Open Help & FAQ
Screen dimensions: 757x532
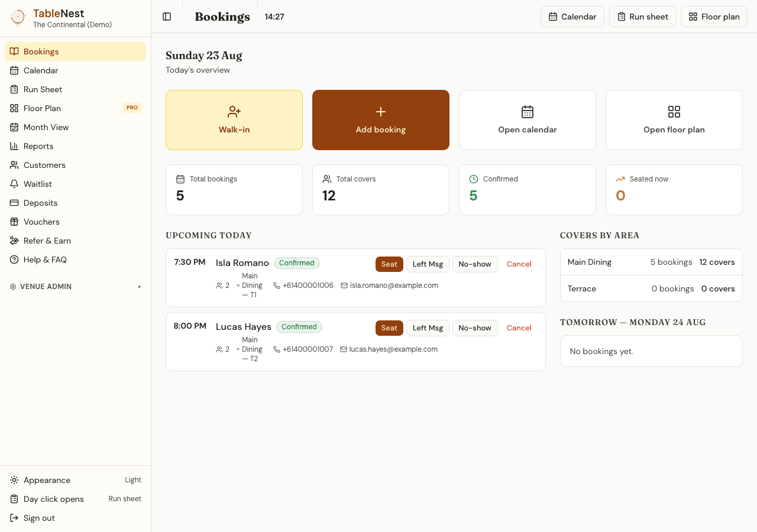[75, 259]
